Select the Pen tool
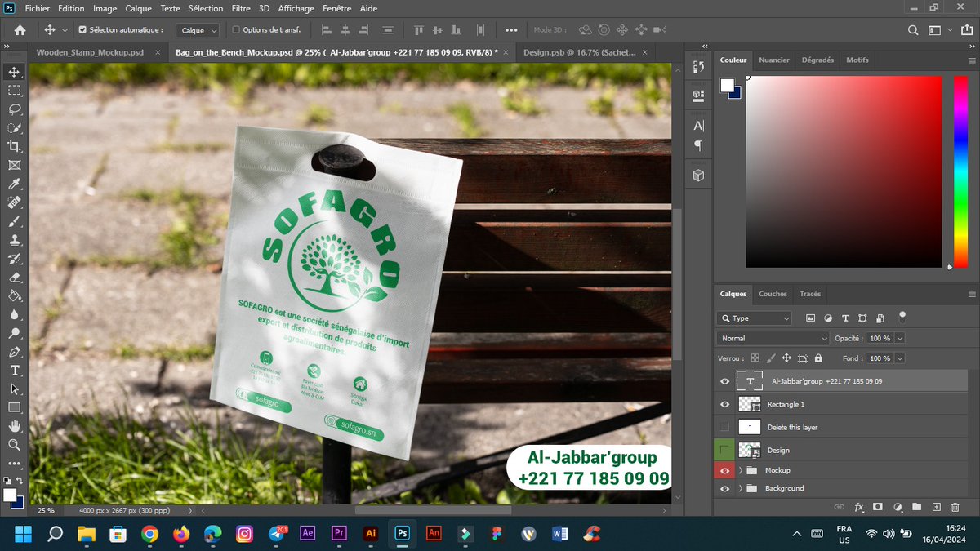Viewport: 980px width, 551px height. click(x=14, y=352)
